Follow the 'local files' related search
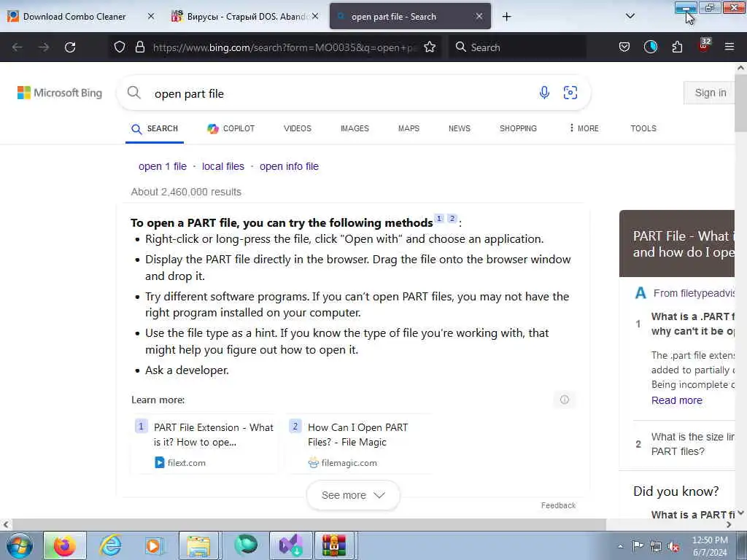Viewport: 747px width, 560px height. coord(223,166)
